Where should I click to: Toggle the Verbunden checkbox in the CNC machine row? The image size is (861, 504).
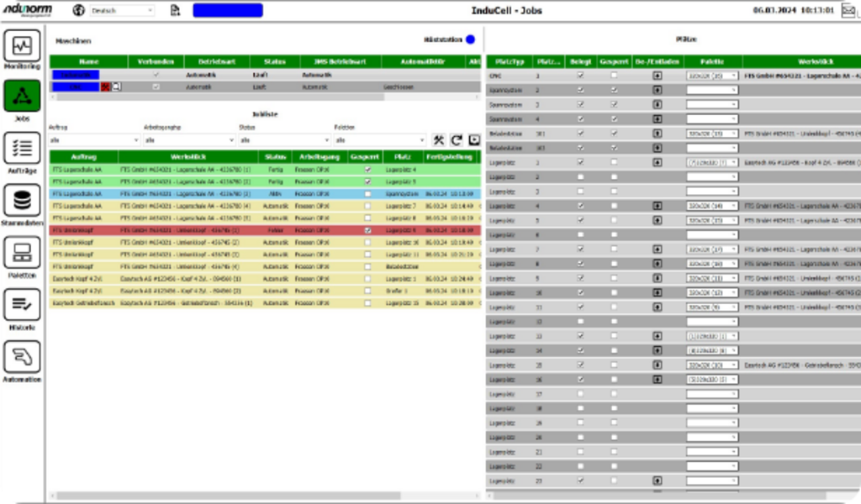(156, 87)
